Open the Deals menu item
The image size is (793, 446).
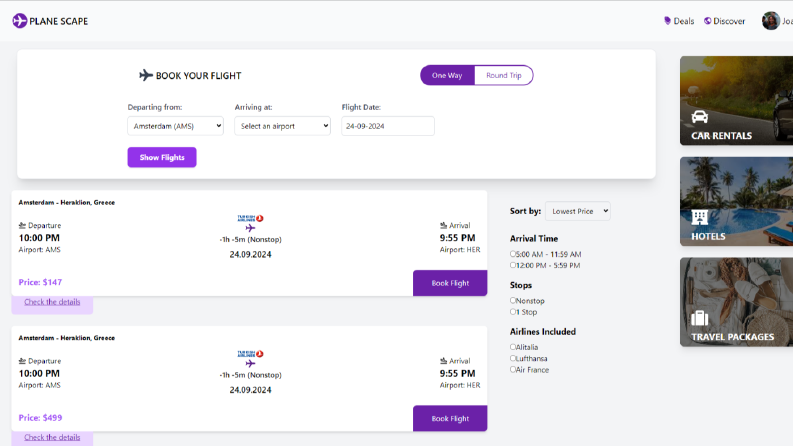coord(679,21)
